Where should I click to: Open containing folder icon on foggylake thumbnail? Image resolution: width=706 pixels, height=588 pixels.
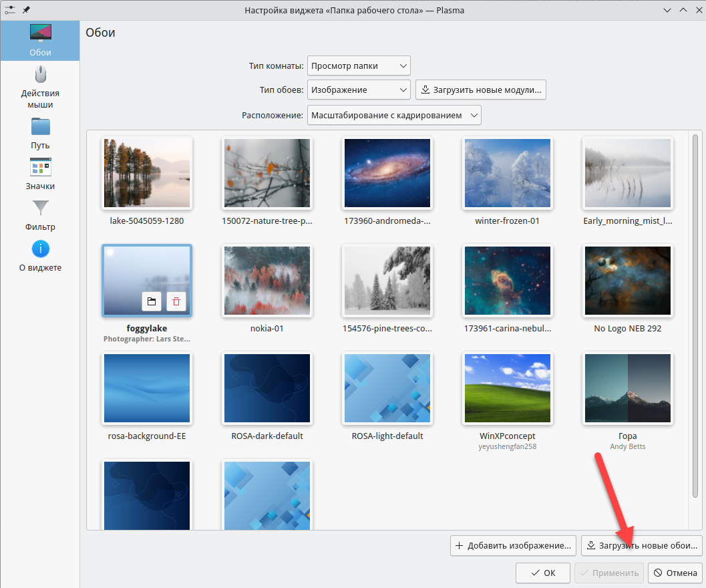coord(152,301)
